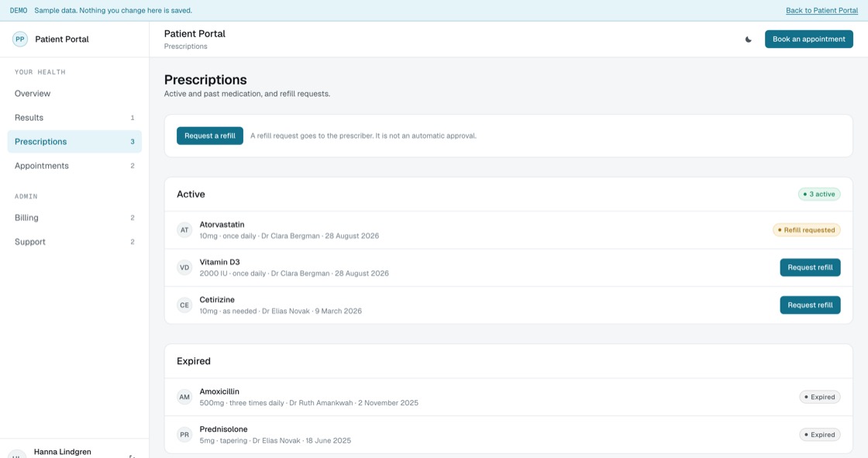
Task: Click the 'A refill request goes to the prescriber' note
Action: 363,136
